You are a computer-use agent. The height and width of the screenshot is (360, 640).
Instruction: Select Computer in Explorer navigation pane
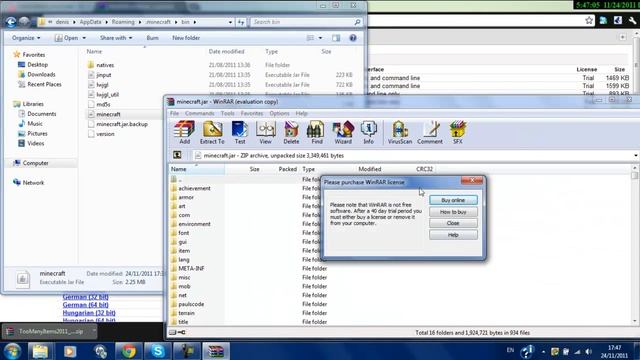[36, 163]
